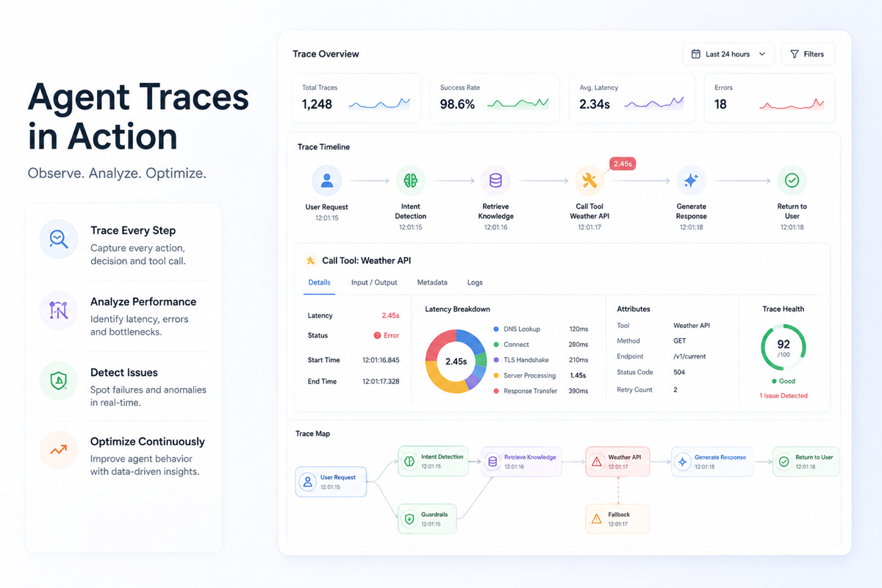Open the Avg. Latency 2.34s card
The image size is (882, 588).
point(633,98)
